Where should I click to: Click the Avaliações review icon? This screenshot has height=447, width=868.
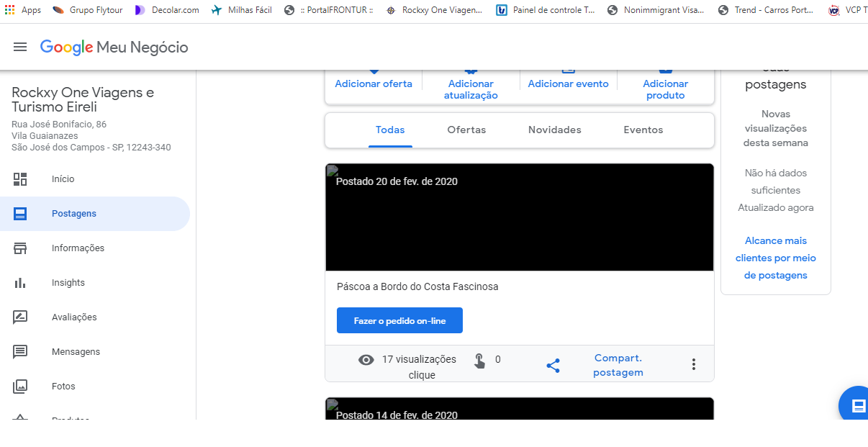click(x=20, y=317)
